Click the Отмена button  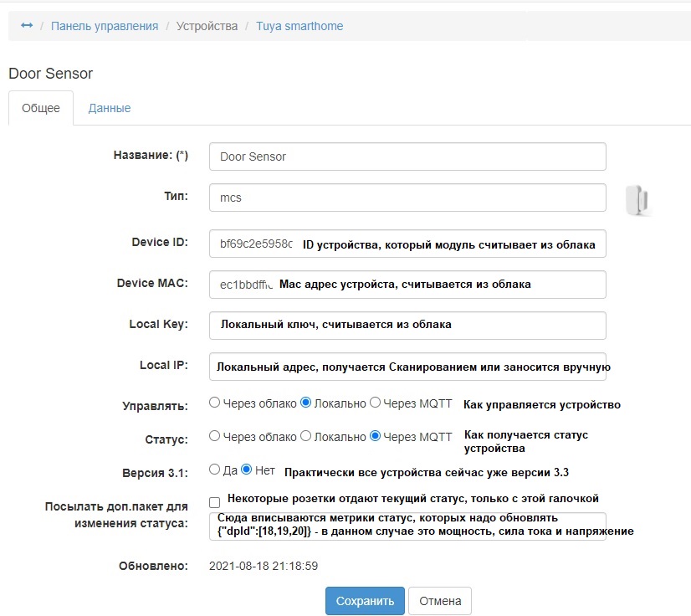click(x=440, y=601)
